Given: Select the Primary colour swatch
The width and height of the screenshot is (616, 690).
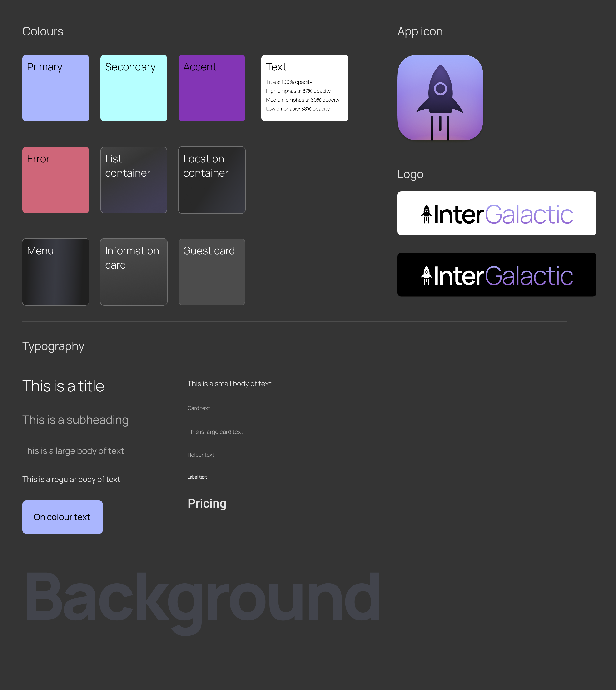Looking at the screenshot, I should [56, 88].
